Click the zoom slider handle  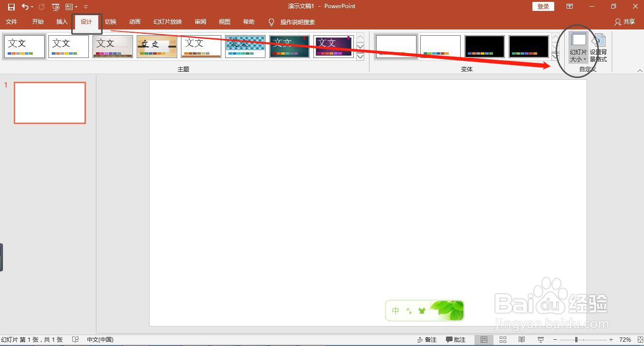576,340
